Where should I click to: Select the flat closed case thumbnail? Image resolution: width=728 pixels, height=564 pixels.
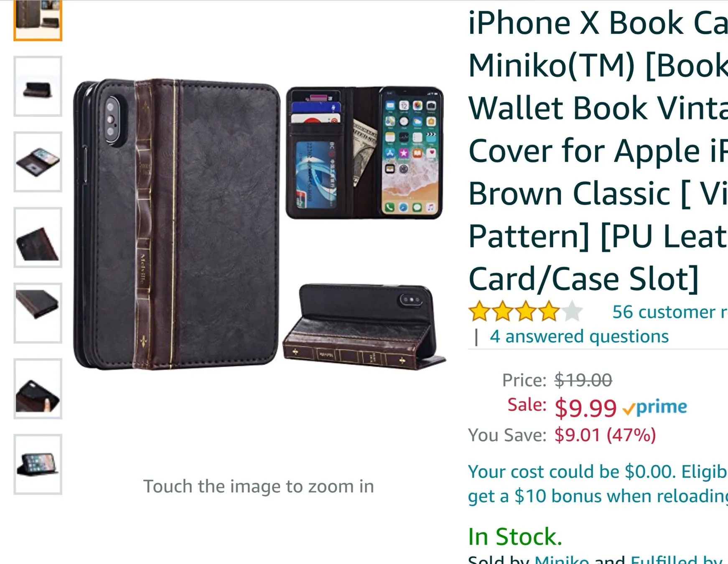point(38,86)
